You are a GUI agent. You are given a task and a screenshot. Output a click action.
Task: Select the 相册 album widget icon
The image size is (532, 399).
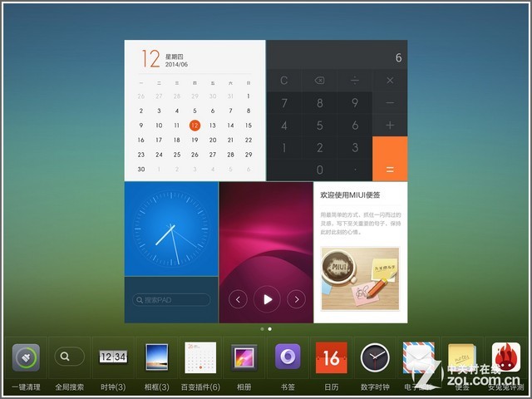coord(244,358)
